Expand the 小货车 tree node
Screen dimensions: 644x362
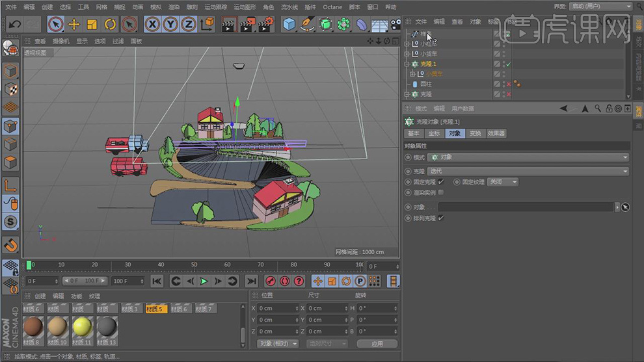point(407,54)
